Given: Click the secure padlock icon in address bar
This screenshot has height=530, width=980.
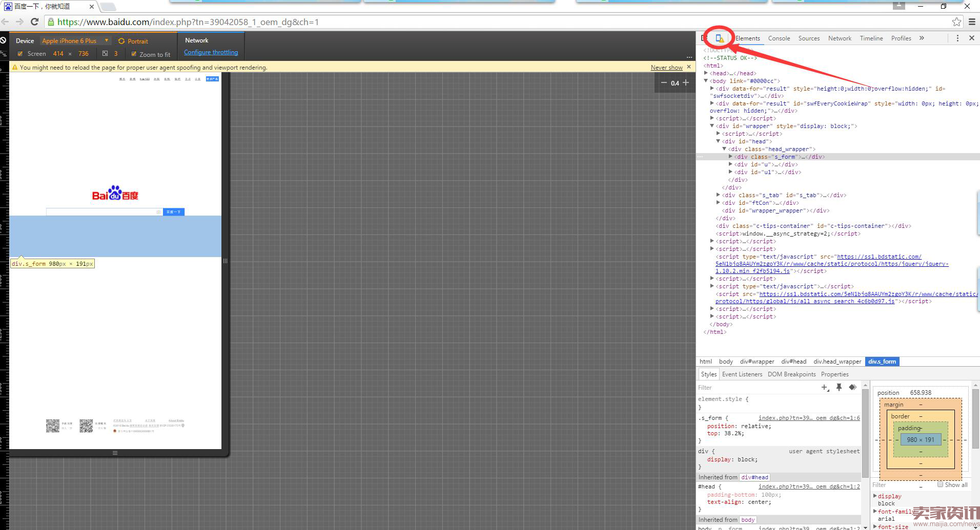Looking at the screenshot, I should pyautogui.click(x=51, y=22).
